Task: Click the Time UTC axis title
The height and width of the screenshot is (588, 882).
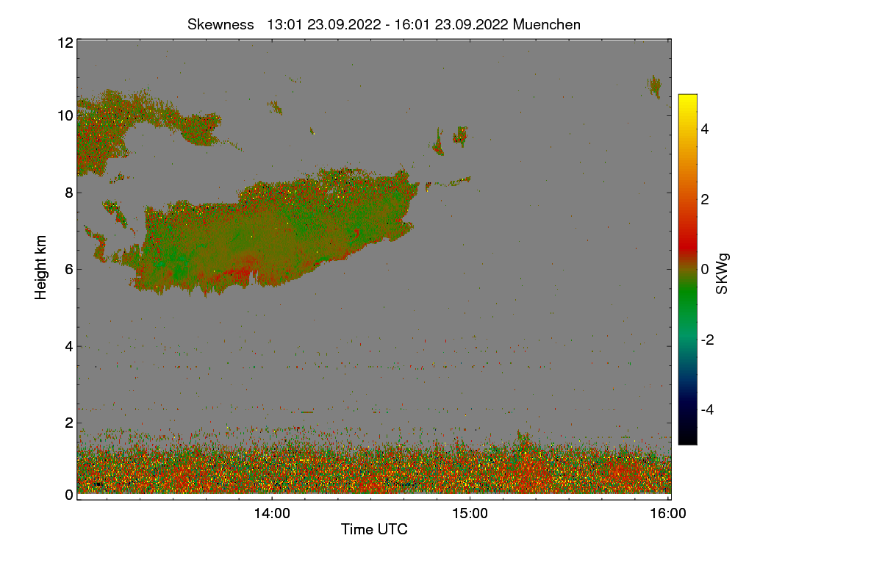Action: tap(374, 529)
